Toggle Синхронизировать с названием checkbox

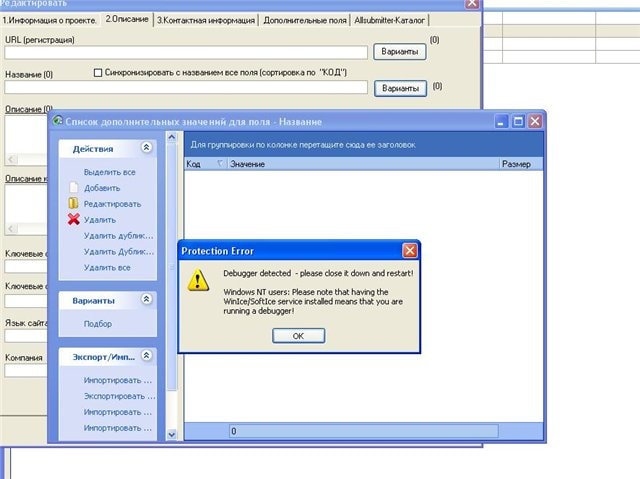[98, 73]
